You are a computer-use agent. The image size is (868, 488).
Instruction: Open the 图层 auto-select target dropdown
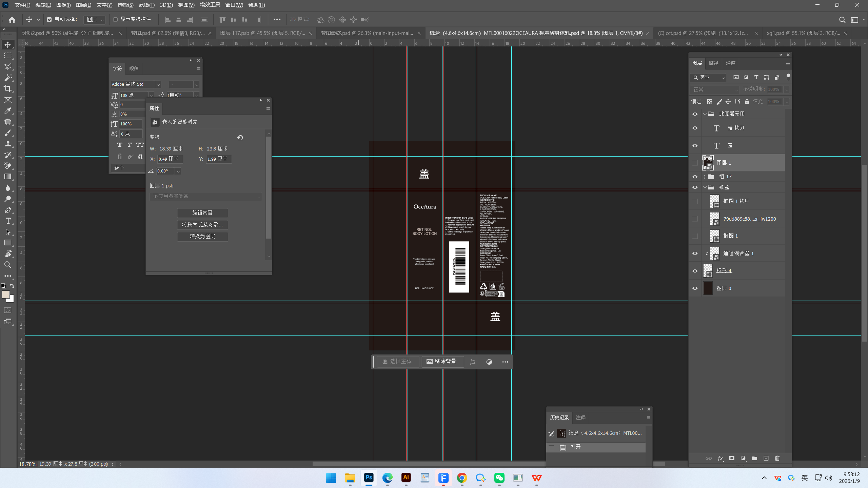pyautogui.click(x=95, y=20)
